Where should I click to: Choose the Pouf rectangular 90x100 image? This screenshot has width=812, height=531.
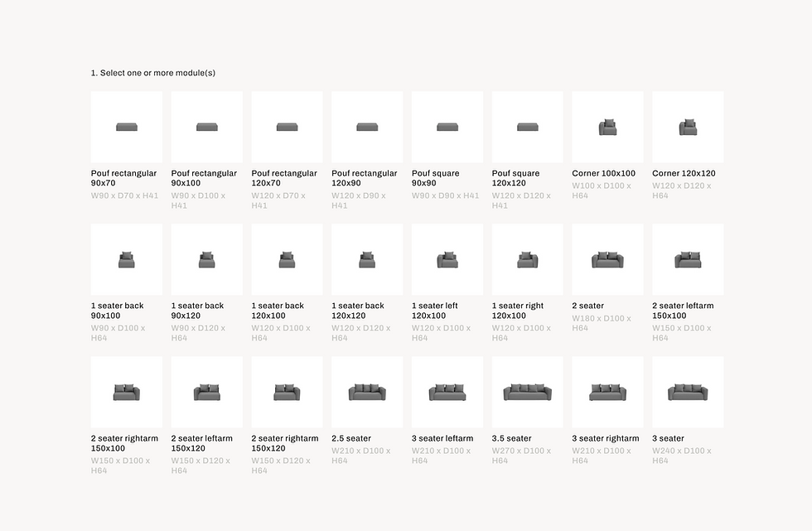click(206, 128)
